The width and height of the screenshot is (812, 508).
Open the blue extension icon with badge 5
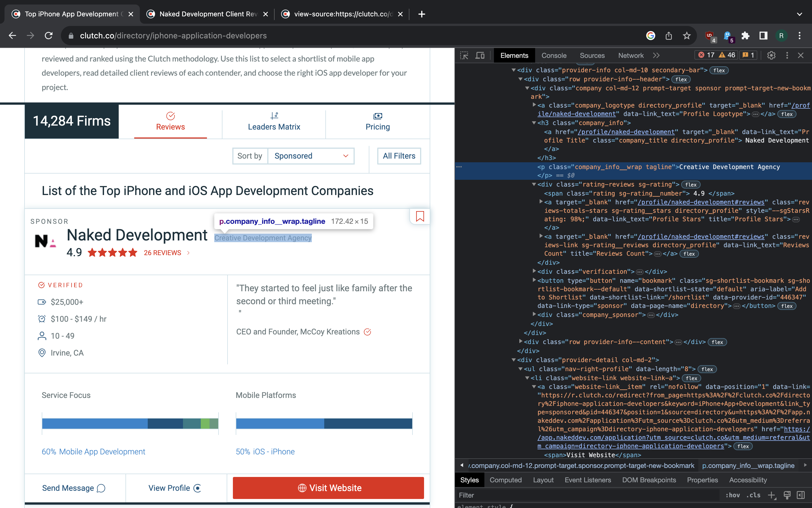point(728,36)
